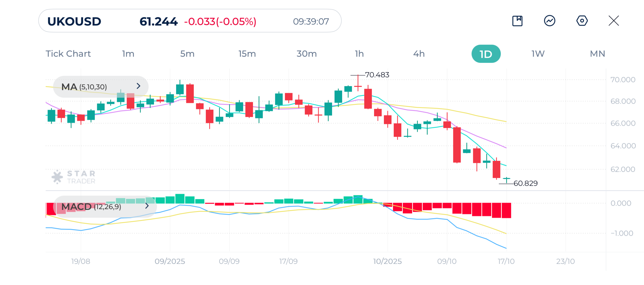Click the UKOUSD symbol name

pyautogui.click(x=74, y=22)
